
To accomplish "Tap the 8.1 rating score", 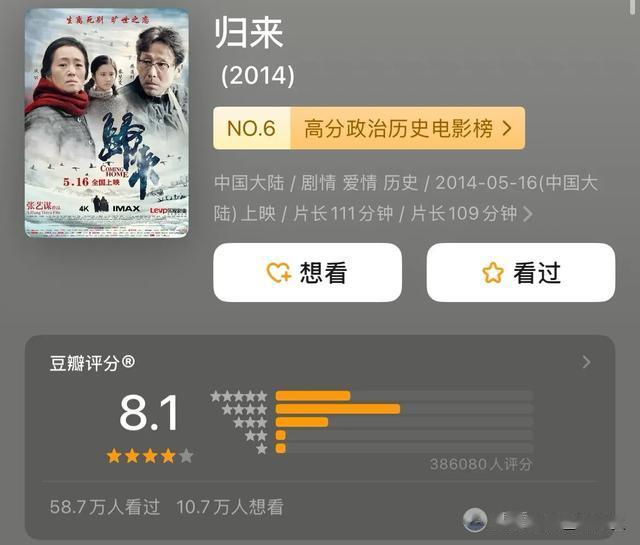I will [x=149, y=412].
